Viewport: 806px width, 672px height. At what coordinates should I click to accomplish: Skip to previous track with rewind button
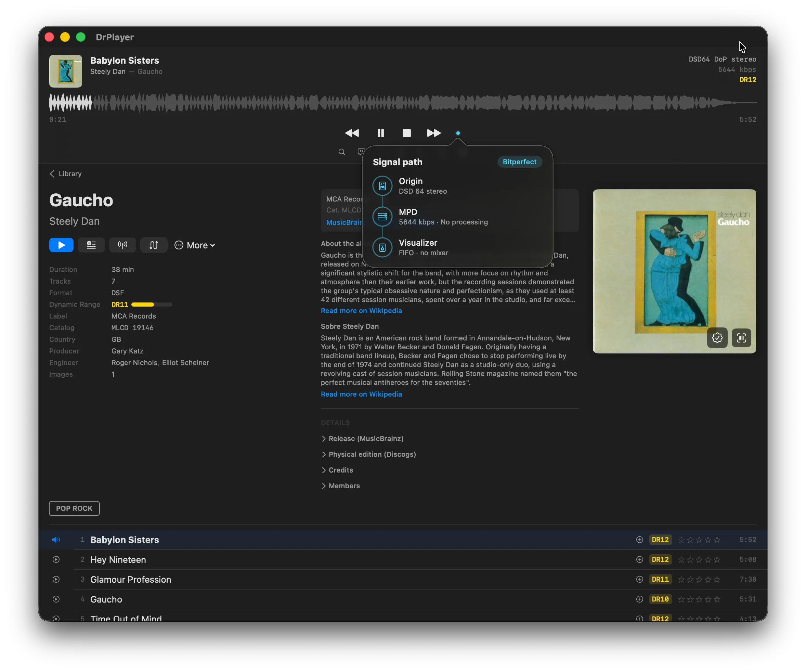pyautogui.click(x=352, y=133)
